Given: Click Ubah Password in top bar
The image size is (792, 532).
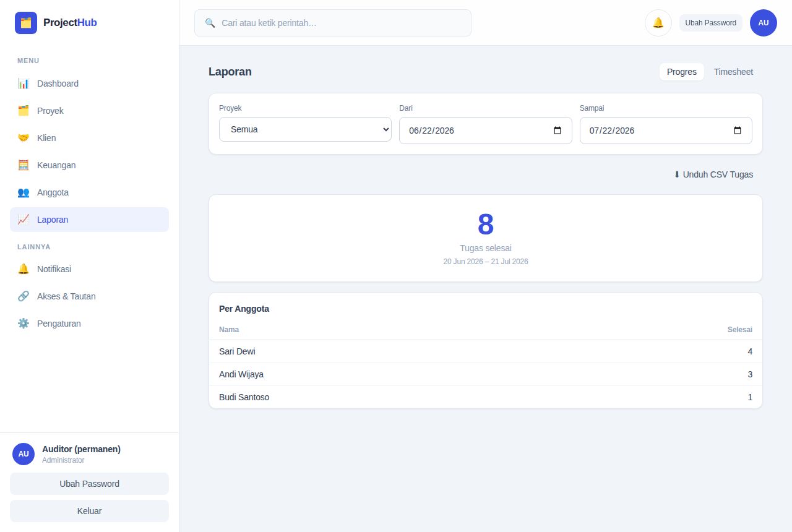Looking at the screenshot, I should pos(711,23).
